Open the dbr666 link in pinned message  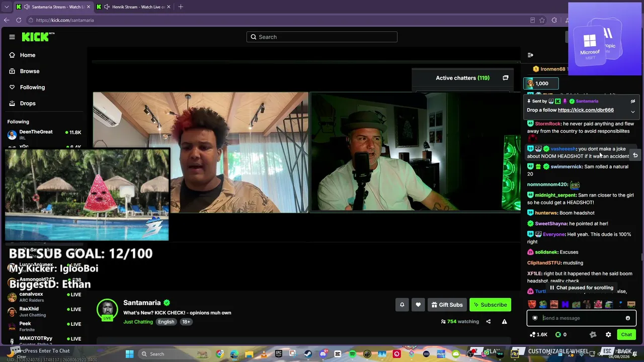[586, 110]
